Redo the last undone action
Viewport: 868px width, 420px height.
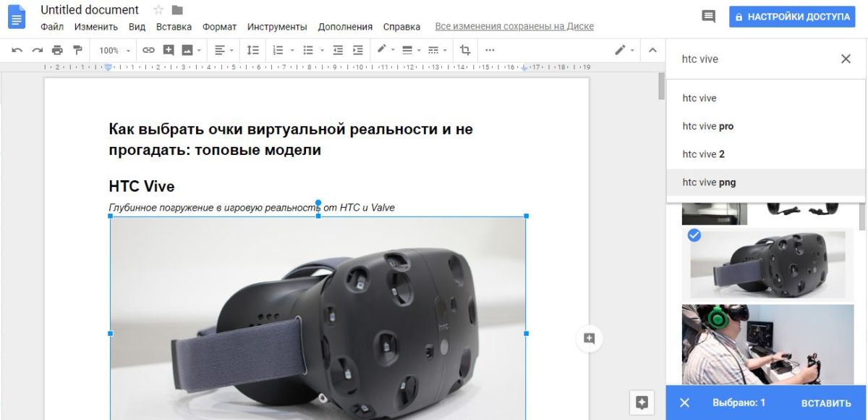pos(37,51)
